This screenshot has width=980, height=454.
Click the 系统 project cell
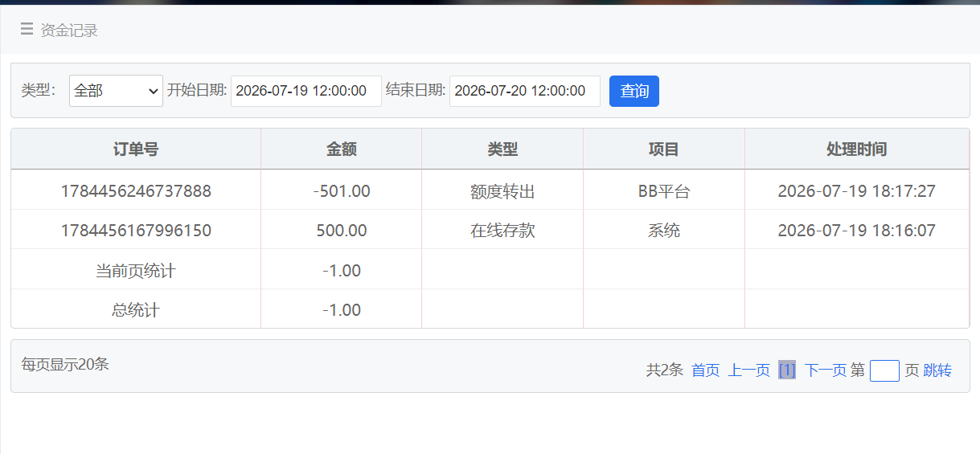[664, 231]
